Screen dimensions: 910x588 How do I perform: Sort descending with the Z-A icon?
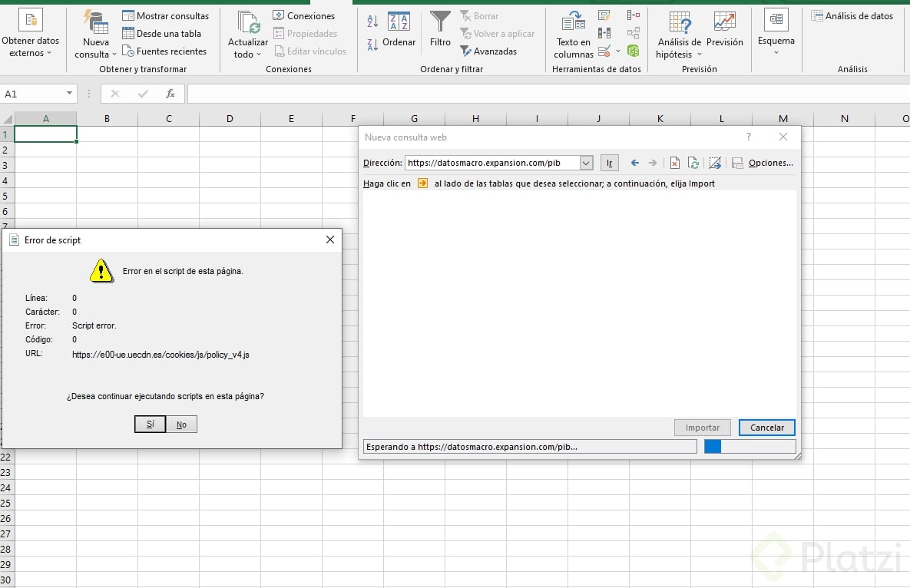coord(372,44)
